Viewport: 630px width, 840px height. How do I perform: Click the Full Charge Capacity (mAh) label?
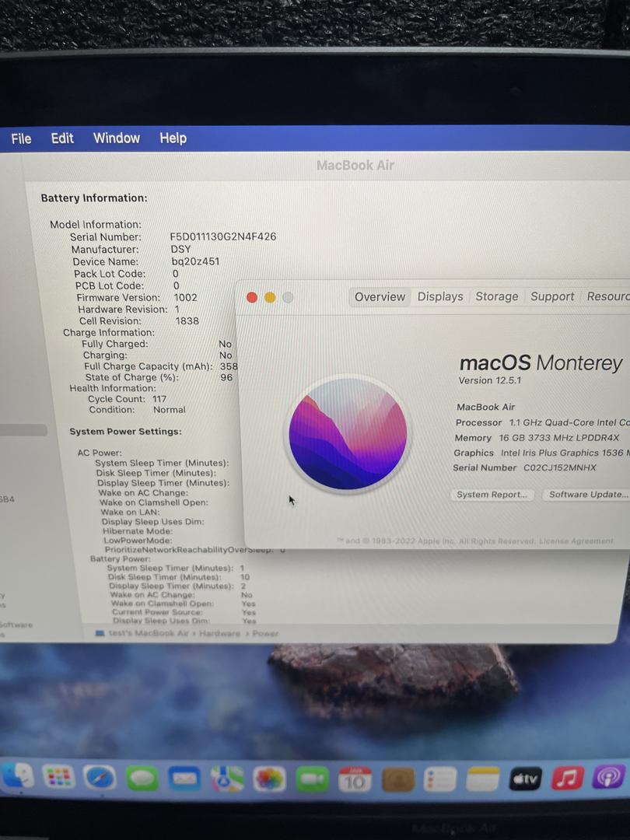tap(149, 366)
